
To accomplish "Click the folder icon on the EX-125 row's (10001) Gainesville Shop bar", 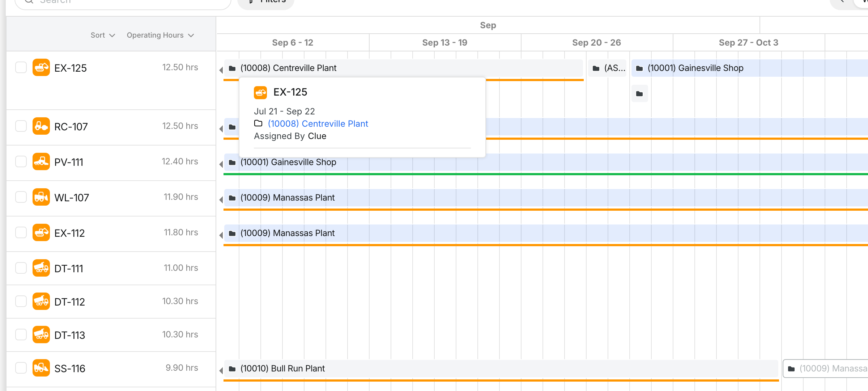I will click(x=639, y=68).
